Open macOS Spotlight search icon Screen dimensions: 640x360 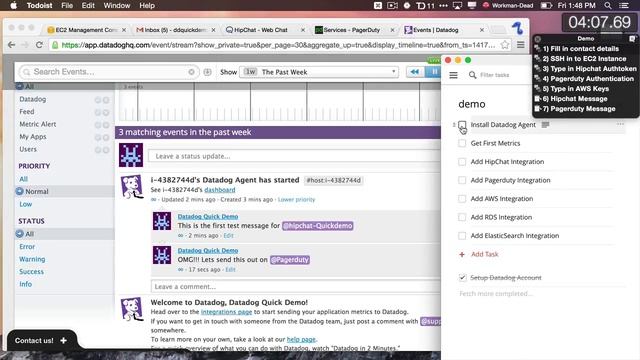608,5
